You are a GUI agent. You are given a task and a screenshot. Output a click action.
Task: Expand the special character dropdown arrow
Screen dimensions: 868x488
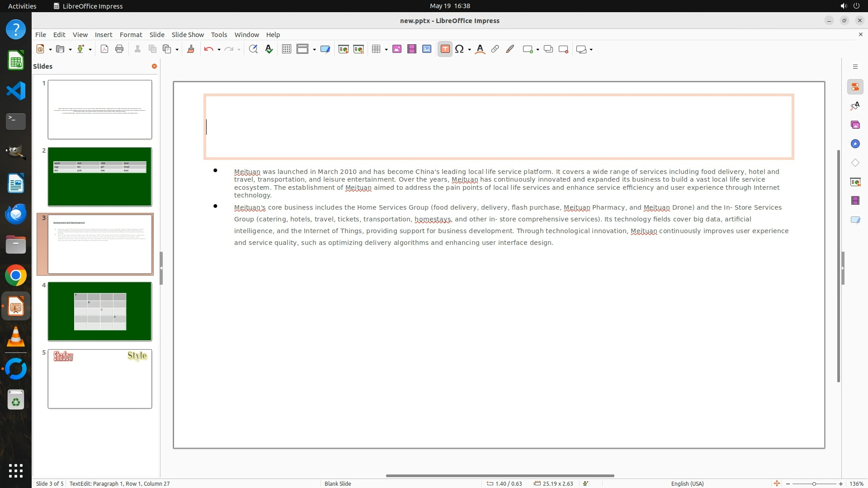click(469, 50)
